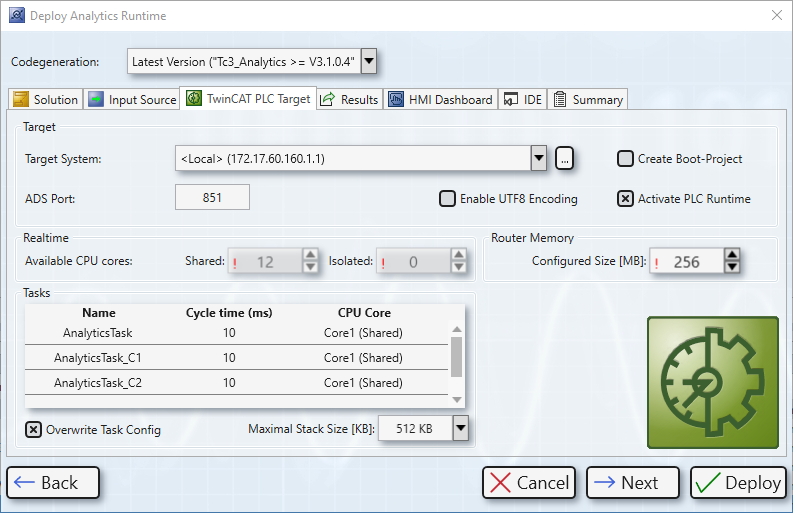Screen dimensions: 793x513
Task: Increase Shared CPU cores value
Action: pyautogui.click(x=310, y=254)
